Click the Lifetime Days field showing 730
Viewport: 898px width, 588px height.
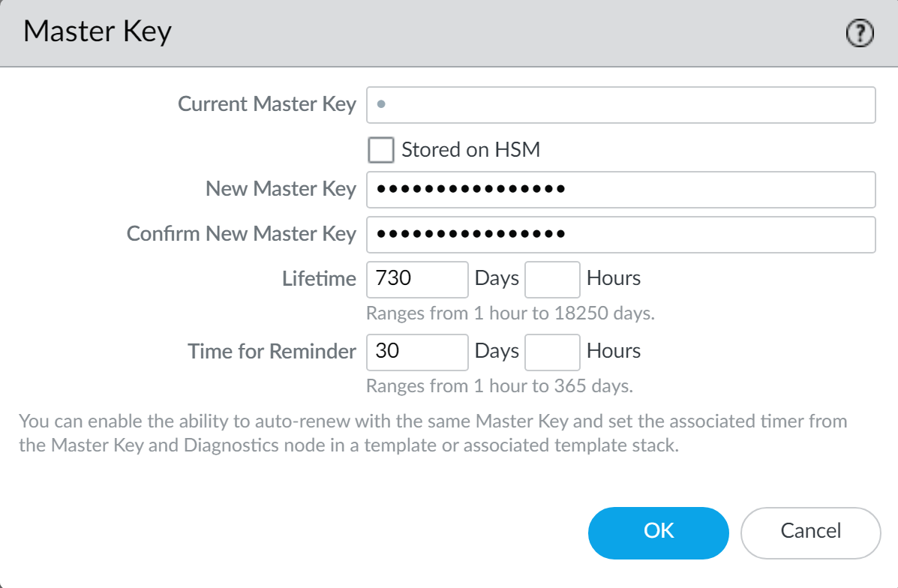point(417,279)
